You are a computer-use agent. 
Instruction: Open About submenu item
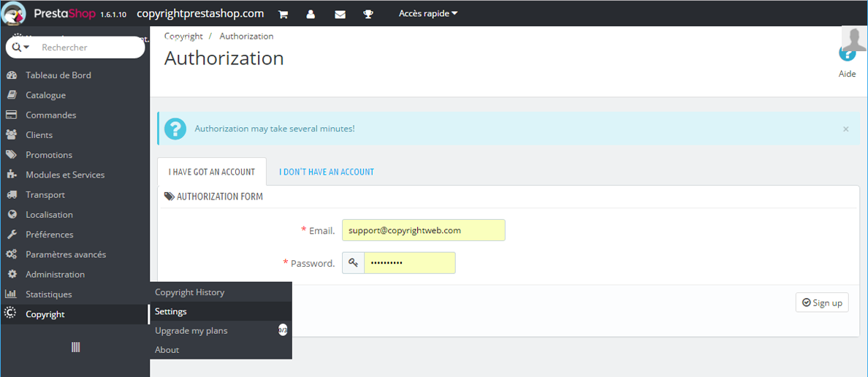click(221, 350)
